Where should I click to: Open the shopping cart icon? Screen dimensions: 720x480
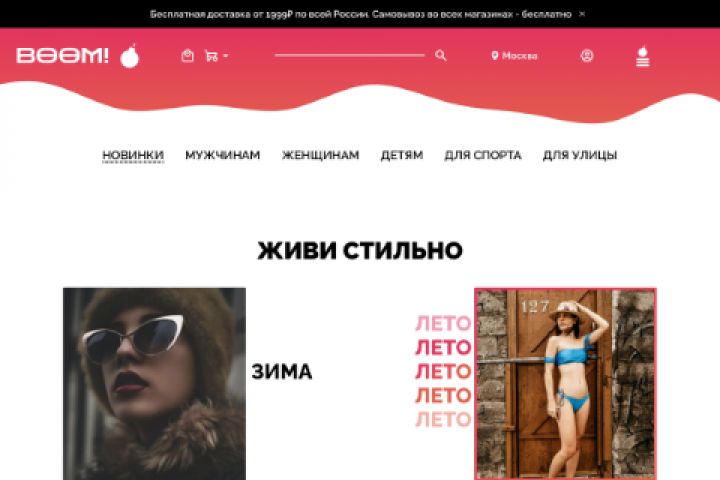212,56
